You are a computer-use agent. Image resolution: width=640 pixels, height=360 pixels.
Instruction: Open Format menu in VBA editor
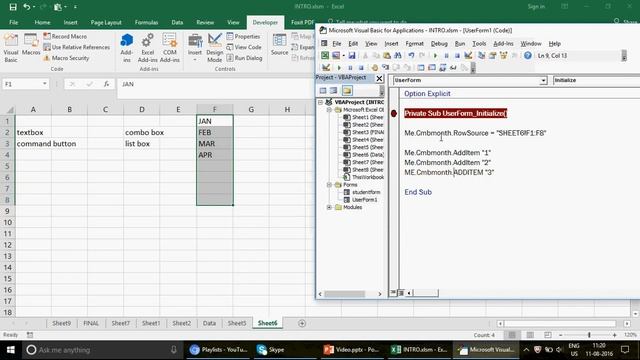click(x=414, y=43)
